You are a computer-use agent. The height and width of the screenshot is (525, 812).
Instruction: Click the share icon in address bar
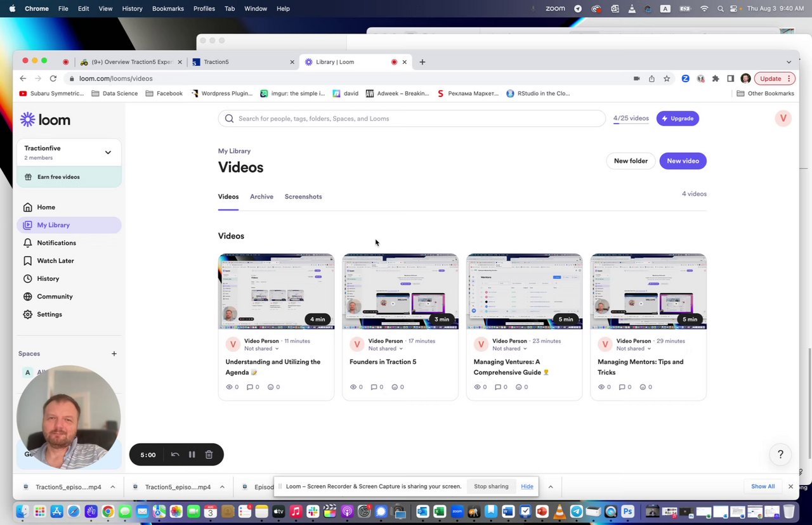(652, 79)
